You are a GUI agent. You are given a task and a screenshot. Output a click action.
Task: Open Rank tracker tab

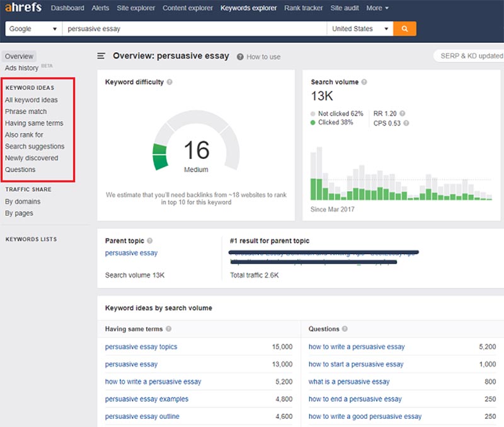tap(304, 8)
